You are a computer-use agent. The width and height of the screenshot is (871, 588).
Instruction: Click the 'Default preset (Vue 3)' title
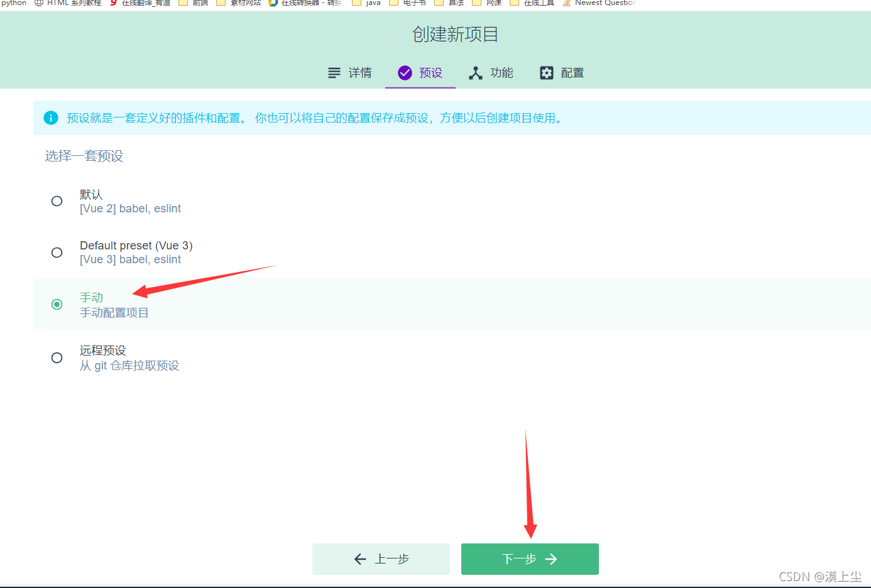click(136, 246)
